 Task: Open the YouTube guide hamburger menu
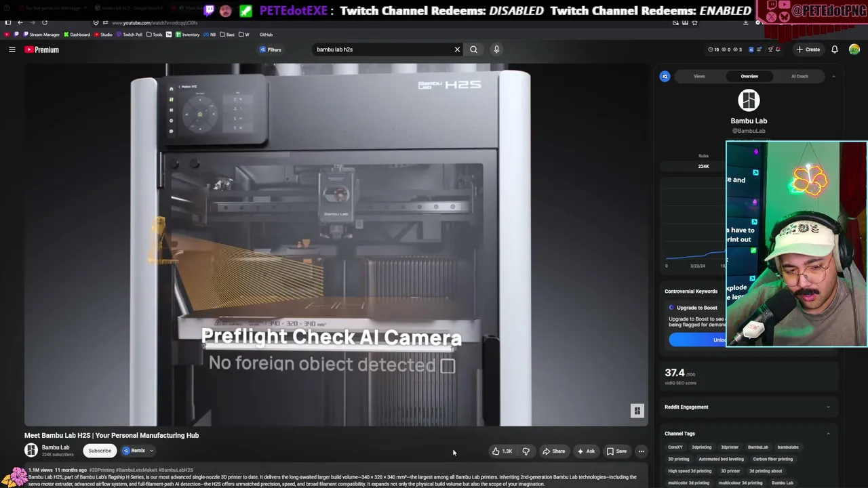(12, 49)
